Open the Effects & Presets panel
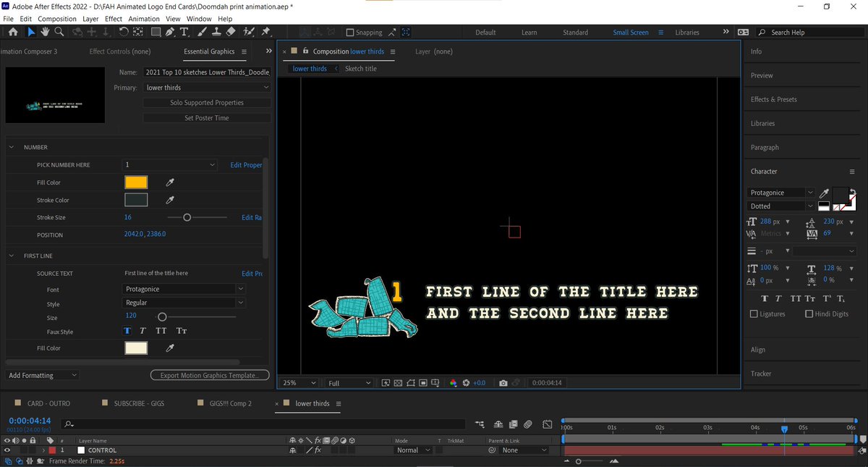868x467 pixels. (774, 99)
